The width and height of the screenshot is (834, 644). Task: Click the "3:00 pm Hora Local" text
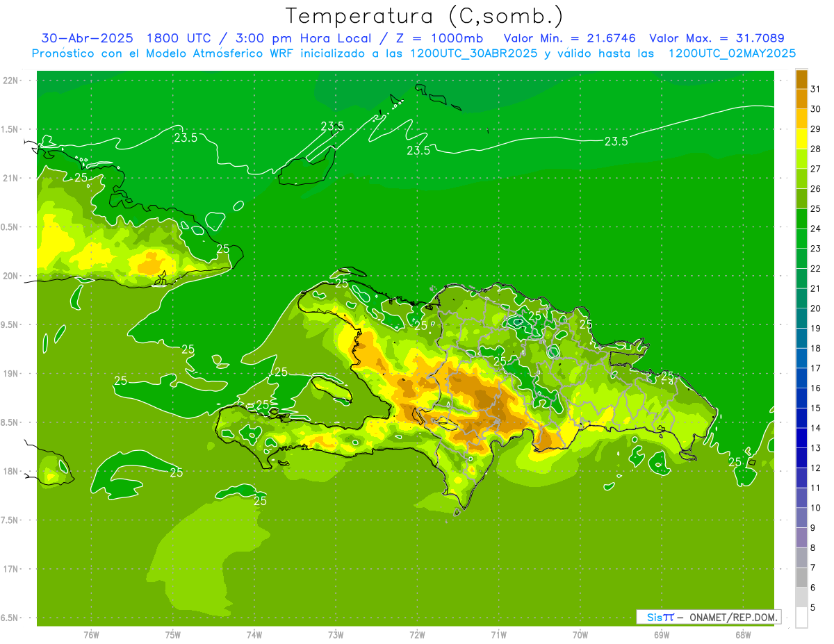tap(305, 38)
